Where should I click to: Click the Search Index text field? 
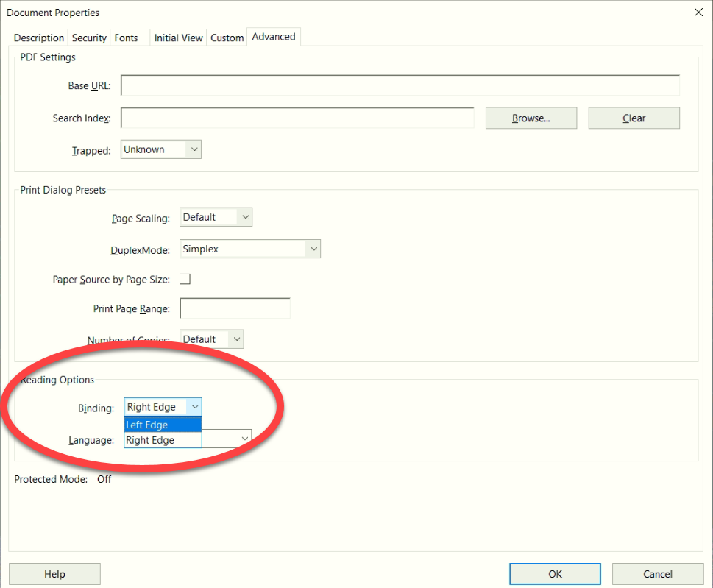coord(297,118)
